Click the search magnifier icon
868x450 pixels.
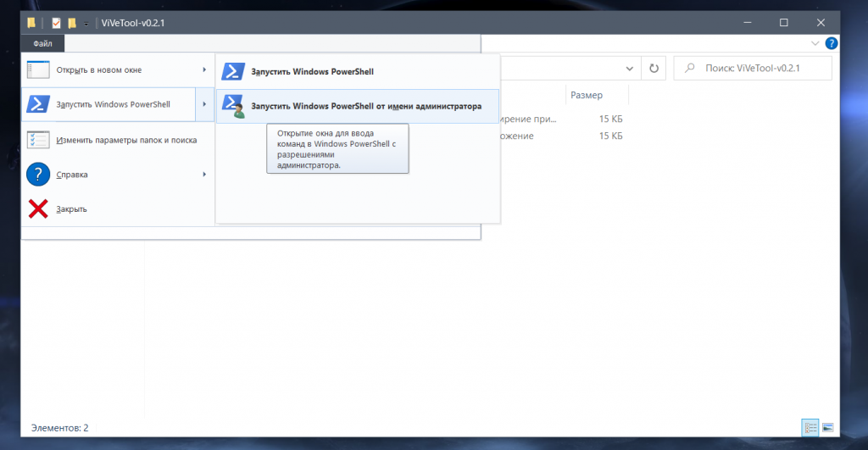point(690,68)
